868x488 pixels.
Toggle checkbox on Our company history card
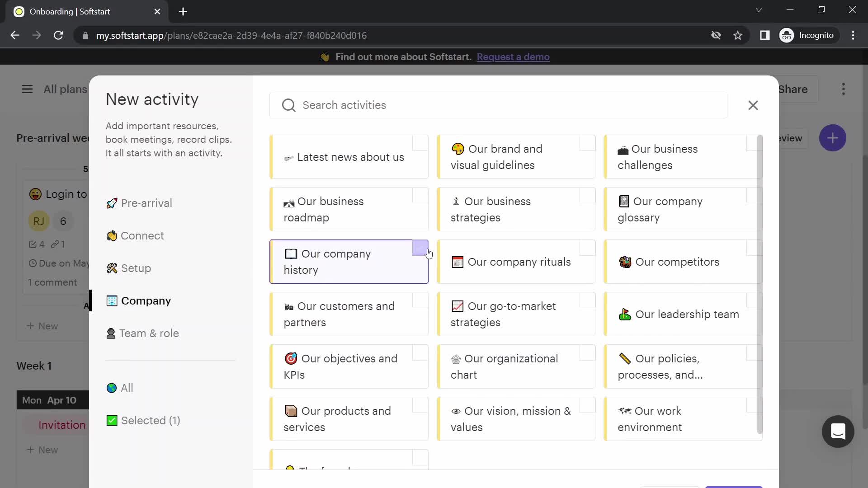420,248
